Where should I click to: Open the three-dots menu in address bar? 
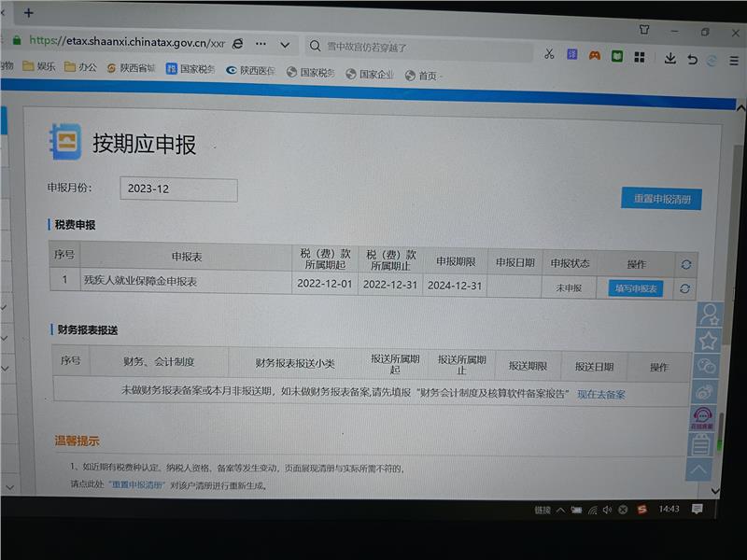[x=261, y=44]
